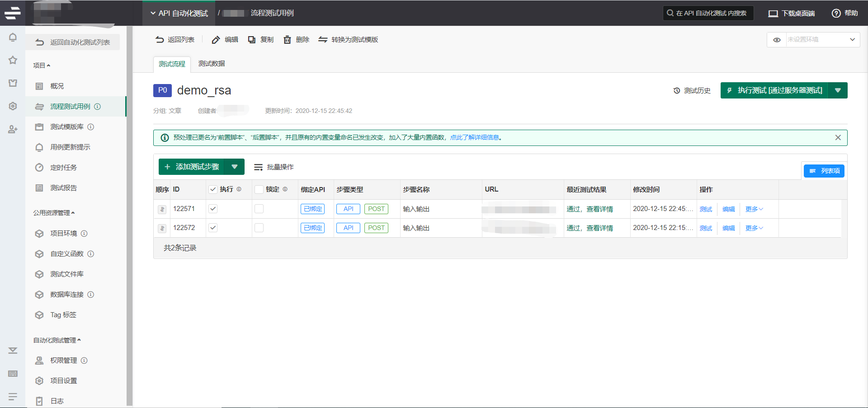Click the reorder handle for step 122571

(162, 209)
